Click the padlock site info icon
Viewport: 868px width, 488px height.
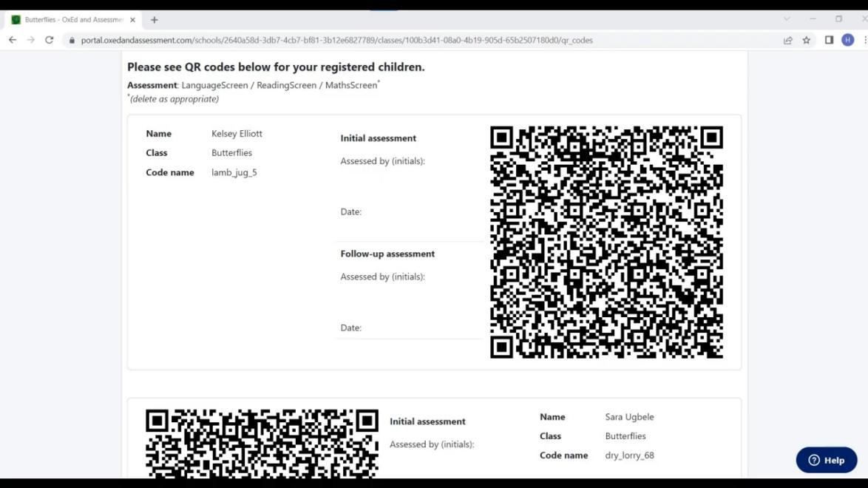(x=72, y=40)
